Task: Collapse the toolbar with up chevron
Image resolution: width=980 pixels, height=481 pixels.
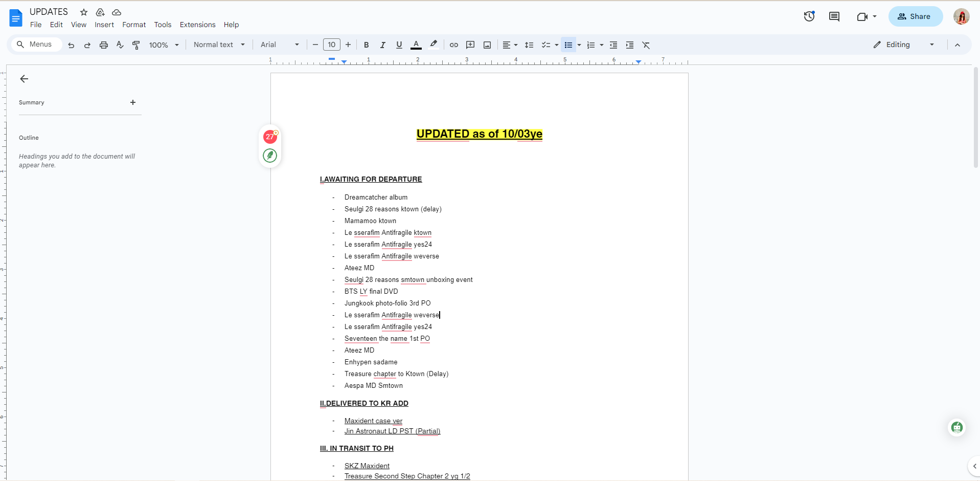Action: (958, 45)
